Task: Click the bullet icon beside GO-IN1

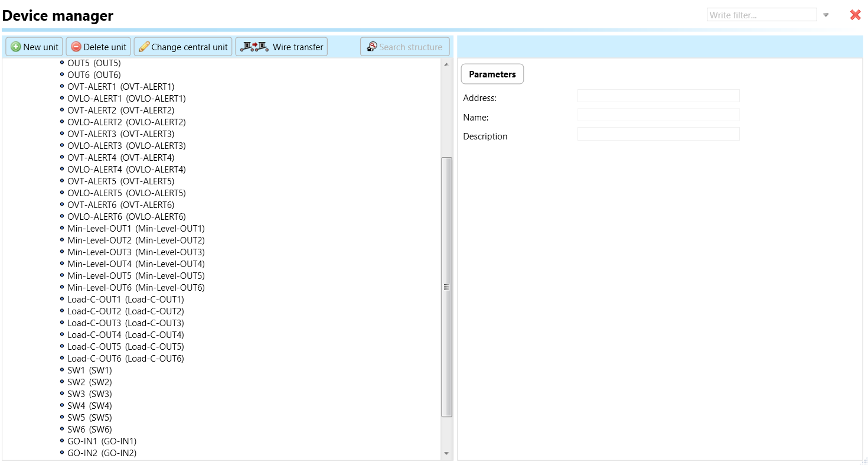Action: coord(62,441)
